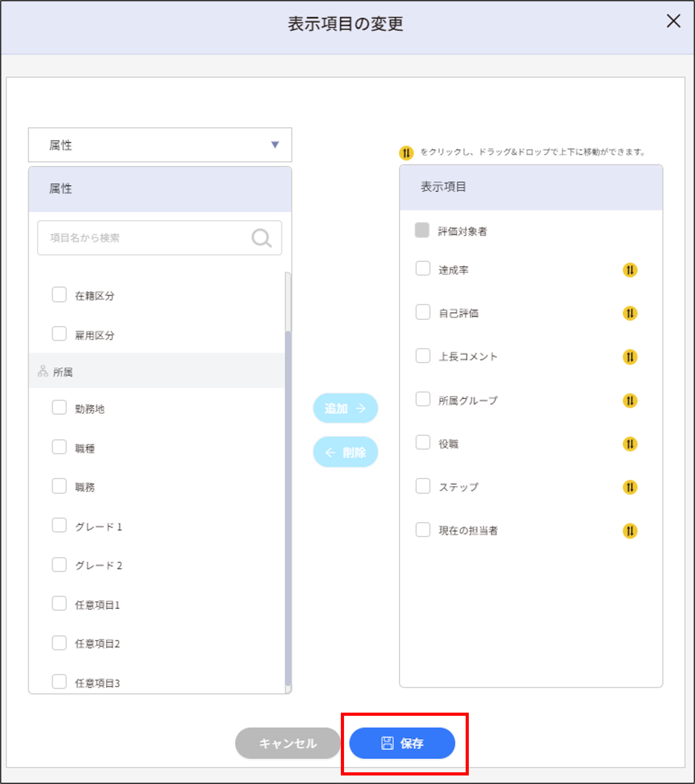
Task: Save changes with the 保存 button
Action: coord(402,743)
